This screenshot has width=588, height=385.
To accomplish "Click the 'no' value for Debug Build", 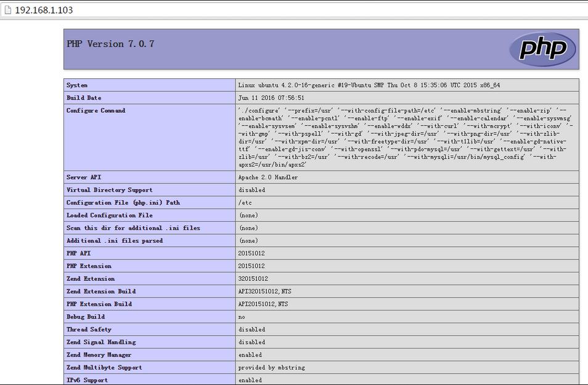I will click(x=242, y=317).
